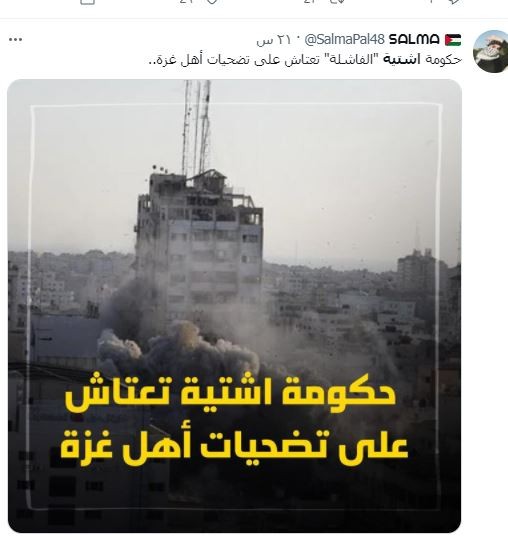Open SALMA's profile avatar picture

(x=491, y=51)
